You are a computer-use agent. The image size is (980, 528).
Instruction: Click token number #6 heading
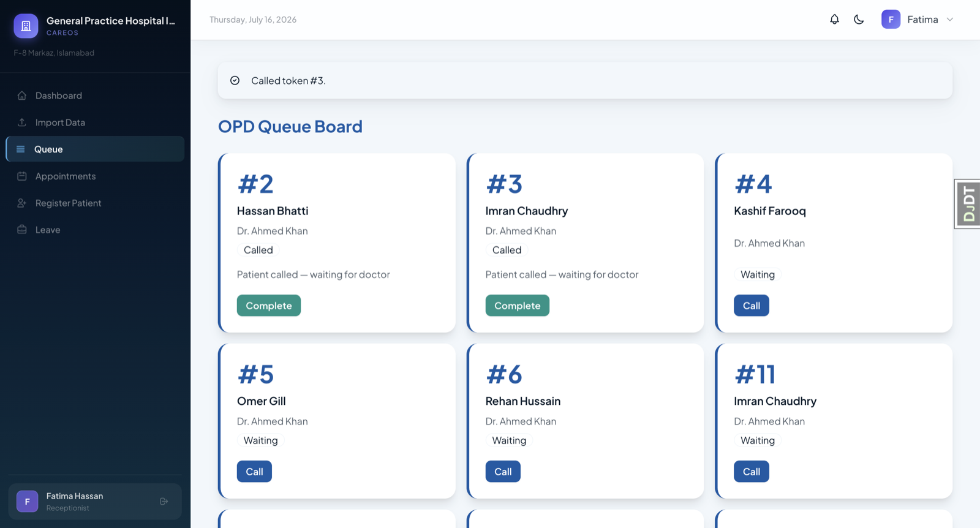[x=504, y=374]
